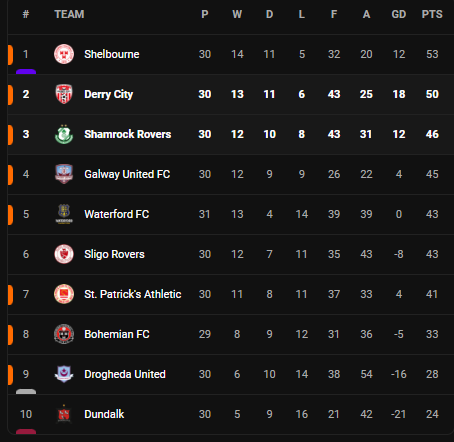Select the Bohemian FC crest icon
This screenshot has height=442, width=454.
click(x=64, y=334)
